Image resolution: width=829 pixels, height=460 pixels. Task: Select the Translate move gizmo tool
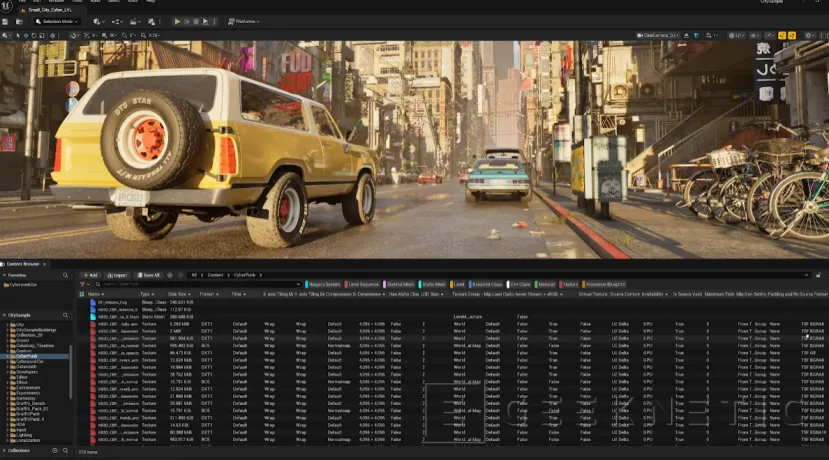(26, 35)
